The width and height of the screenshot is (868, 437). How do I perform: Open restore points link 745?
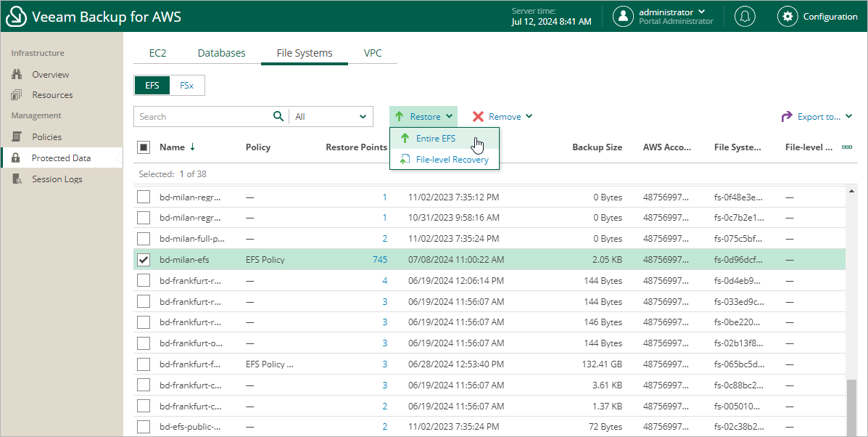pos(380,260)
